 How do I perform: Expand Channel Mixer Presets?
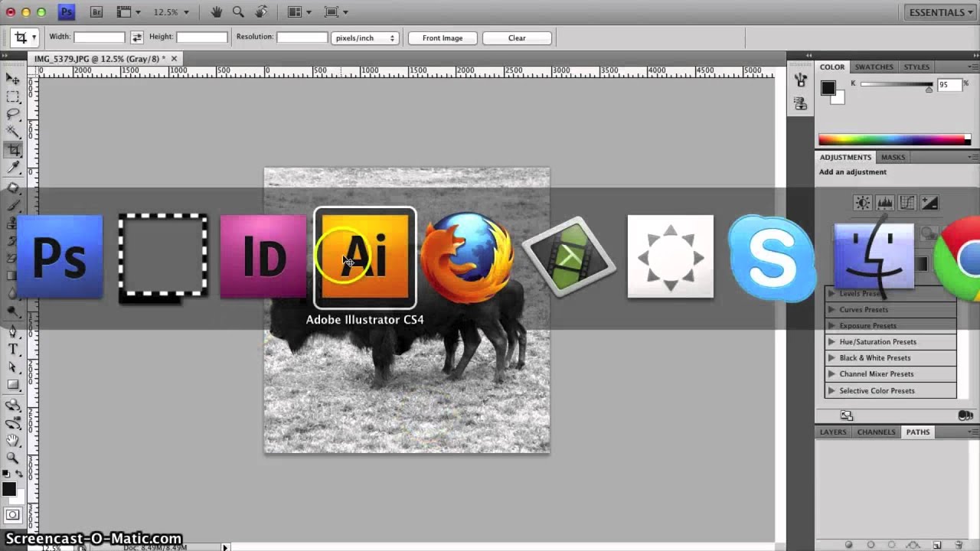coord(831,374)
